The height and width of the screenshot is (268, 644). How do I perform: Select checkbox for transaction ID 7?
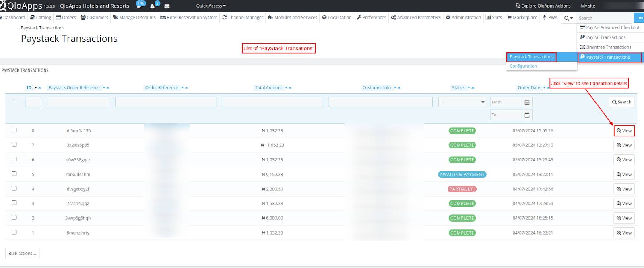click(x=14, y=144)
